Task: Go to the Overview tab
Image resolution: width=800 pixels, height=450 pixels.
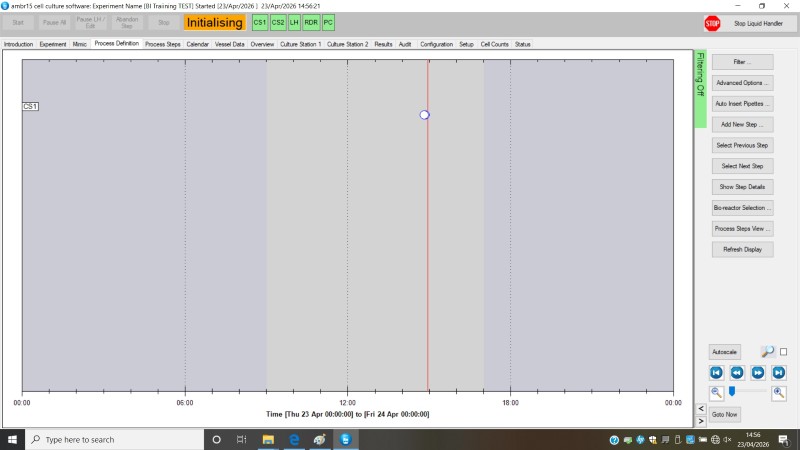Action: click(262, 44)
